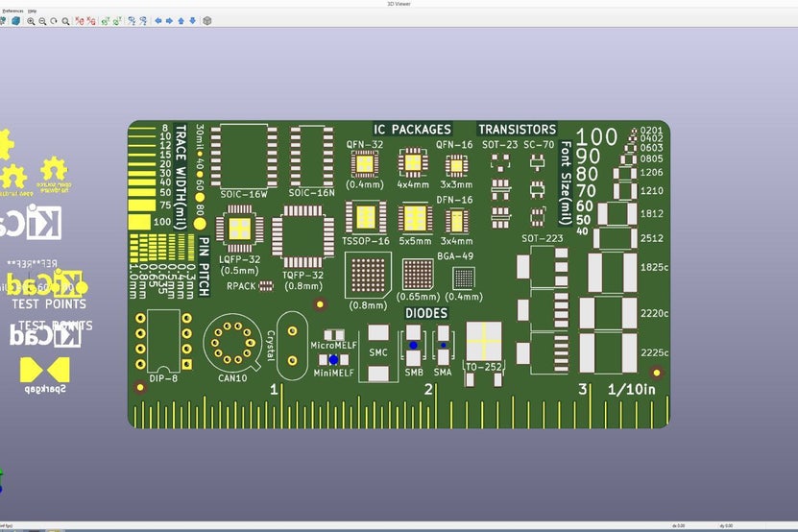Zoom in on the 3D board view

pos(31,21)
